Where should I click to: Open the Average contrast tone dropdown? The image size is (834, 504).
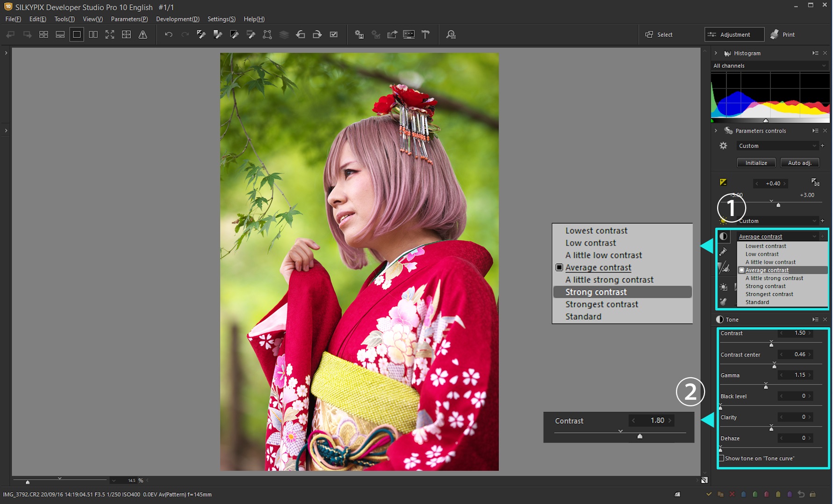point(777,237)
